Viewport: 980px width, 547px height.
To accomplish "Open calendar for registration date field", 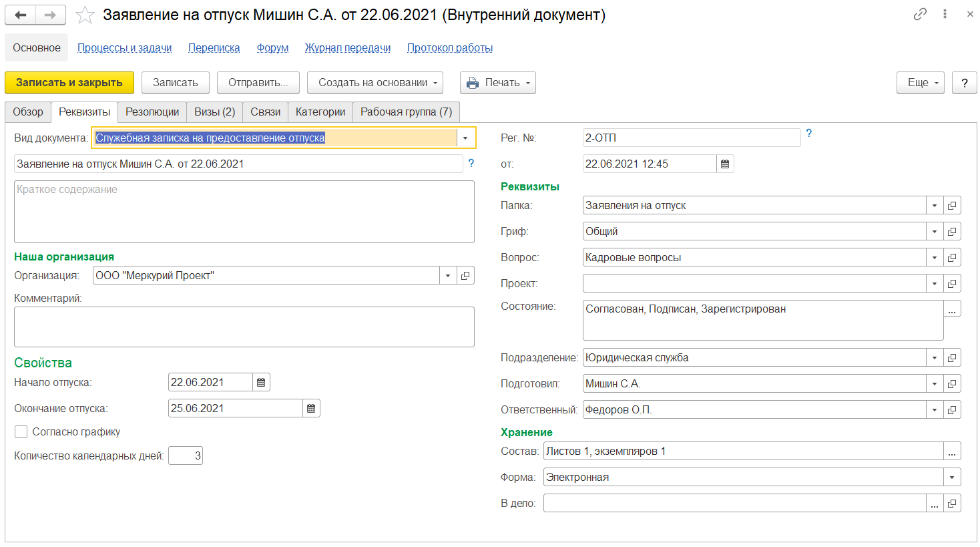I will pyautogui.click(x=725, y=164).
